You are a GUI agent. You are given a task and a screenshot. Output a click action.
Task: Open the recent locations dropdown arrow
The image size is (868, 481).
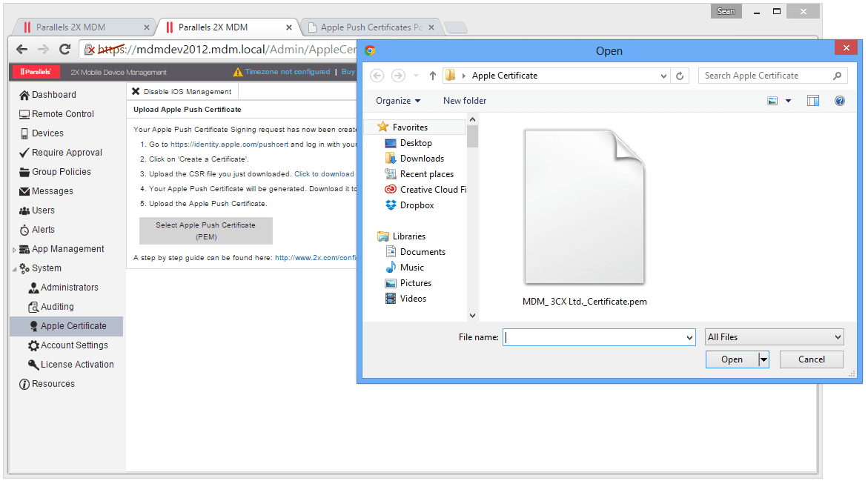click(416, 76)
